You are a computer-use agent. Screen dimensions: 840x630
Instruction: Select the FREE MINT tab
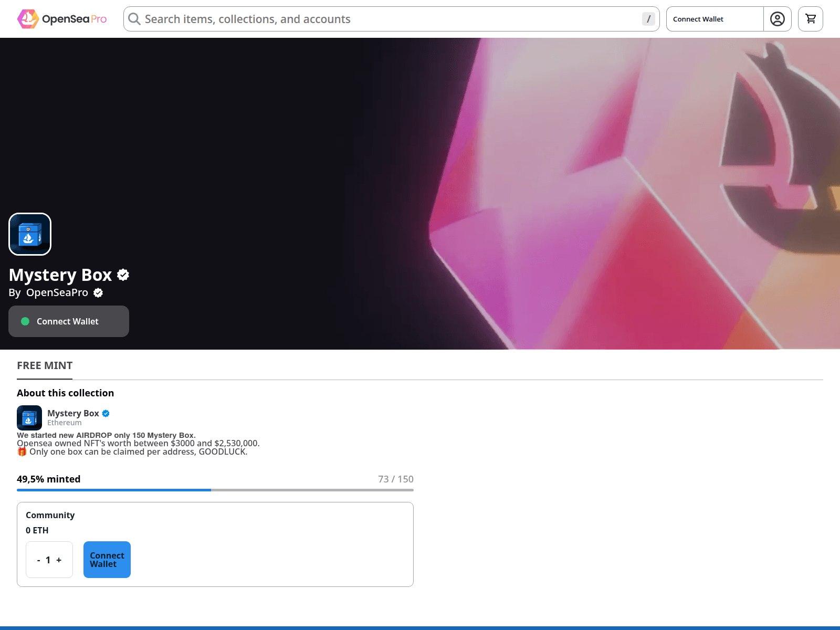click(45, 365)
